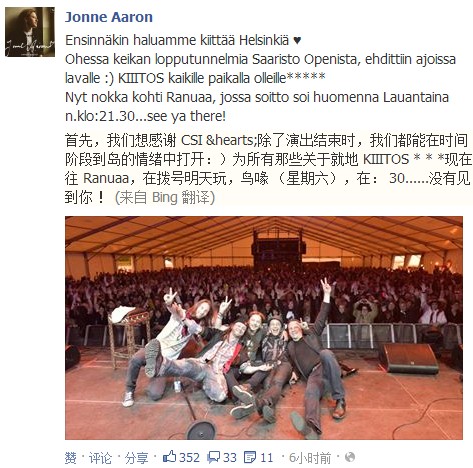Open the 33 comments count
Image resolution: width=473 pixels, height=468 pixels.
[230, 458]
